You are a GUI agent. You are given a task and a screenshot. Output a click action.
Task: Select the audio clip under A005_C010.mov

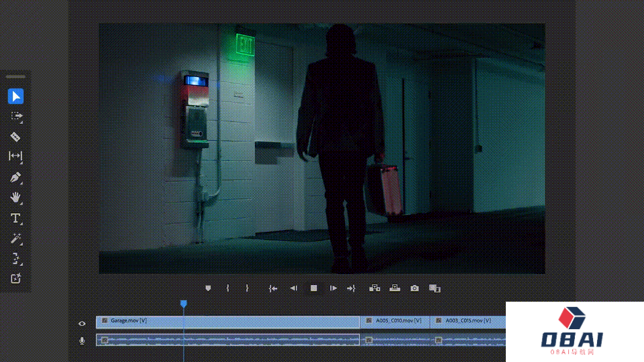click(x=394, y=340)
